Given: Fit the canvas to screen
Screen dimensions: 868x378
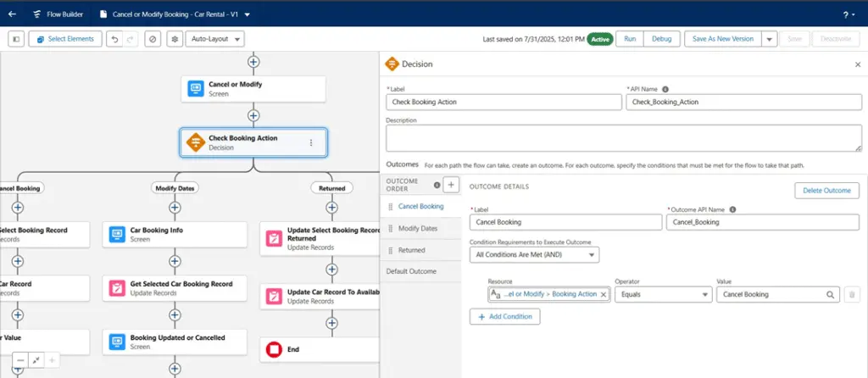Looking at the screenshot, I should pos(36,360).
